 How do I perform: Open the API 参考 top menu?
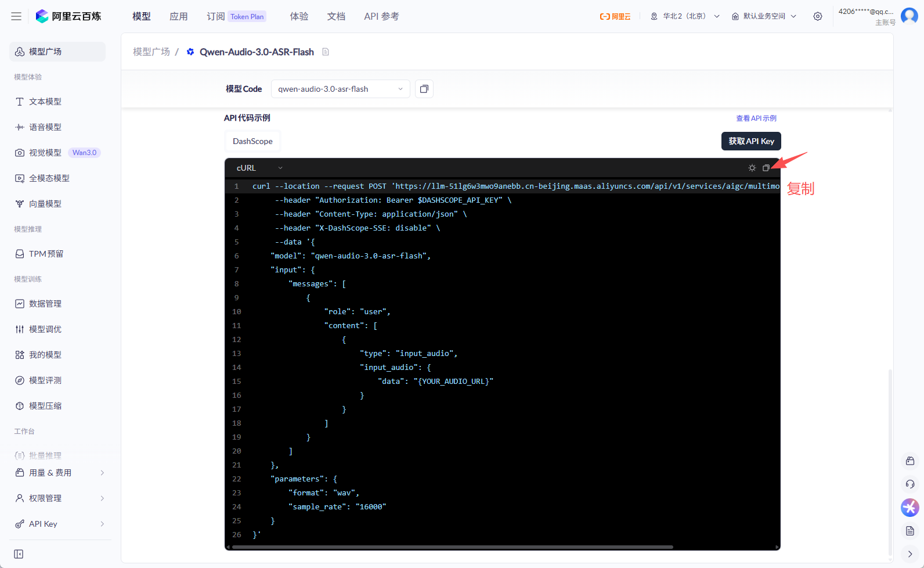point(381,16)
